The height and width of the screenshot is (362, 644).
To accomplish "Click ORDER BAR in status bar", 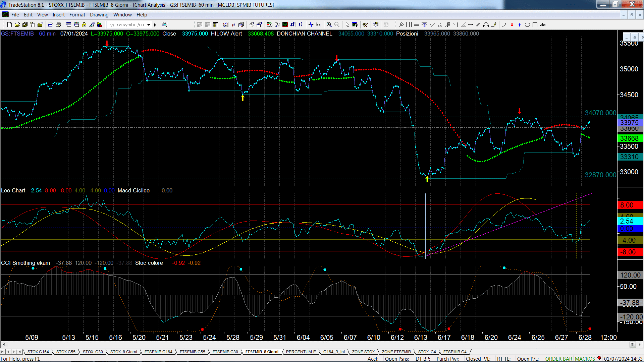I will pos(559,359).
